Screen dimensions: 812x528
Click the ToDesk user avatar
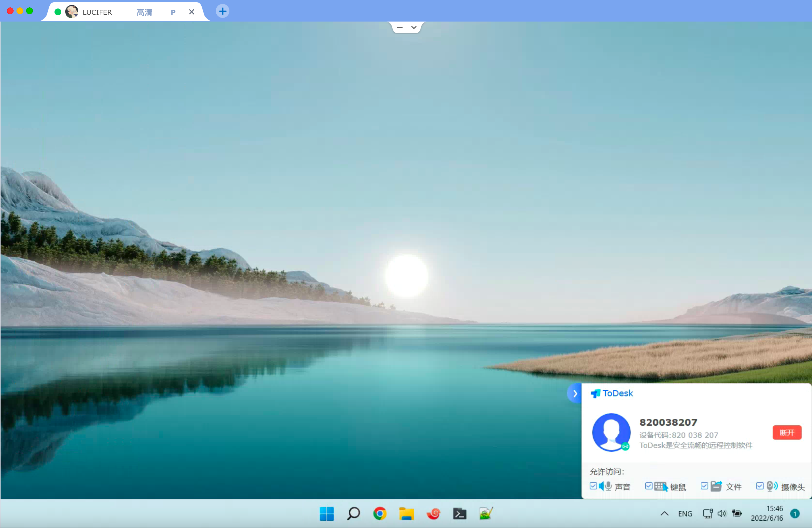(611, 432)
